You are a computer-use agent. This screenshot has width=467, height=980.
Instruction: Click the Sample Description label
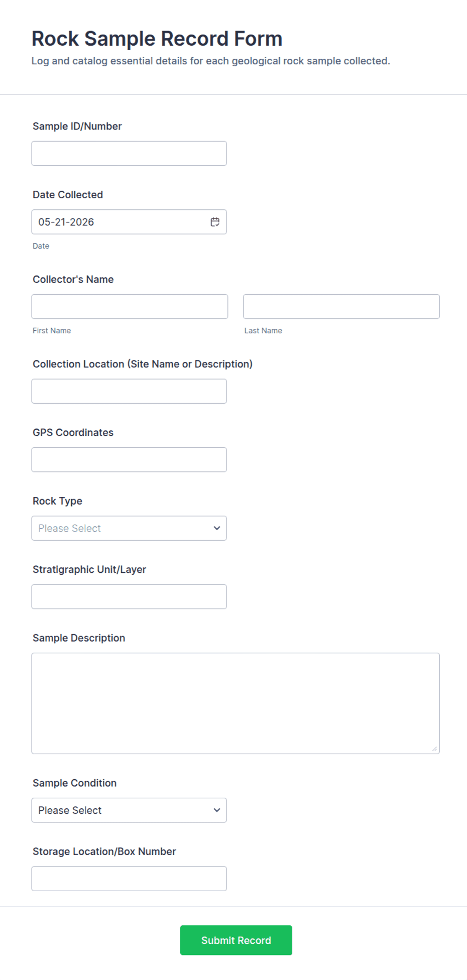79,638
